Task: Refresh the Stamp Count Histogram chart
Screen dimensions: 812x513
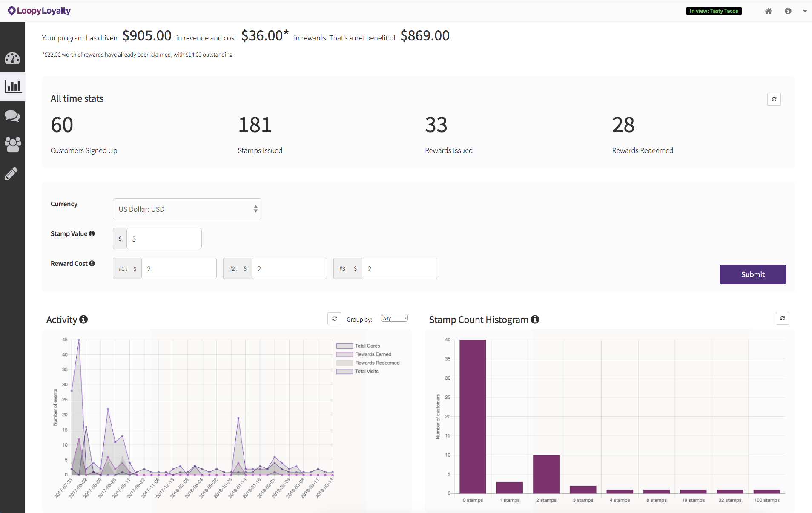Action: click(782, 318)
